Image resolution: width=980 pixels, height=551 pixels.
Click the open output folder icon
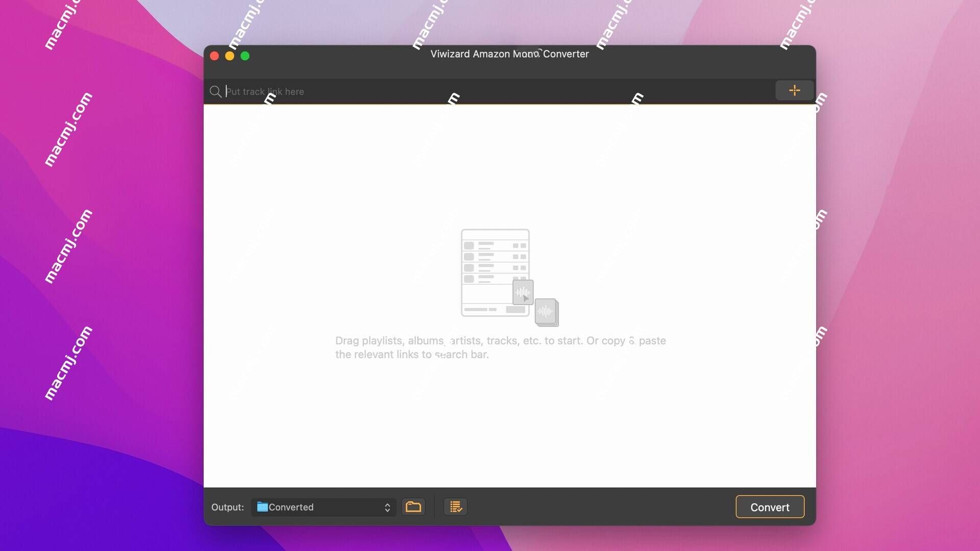[413, 507]
